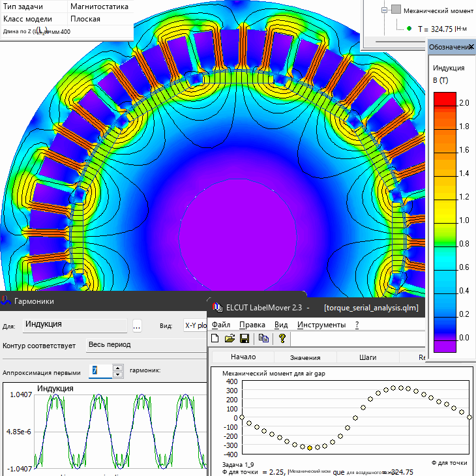
Task: Click Индукция B (T) legend heading
Action: click(x=449, y=74)
